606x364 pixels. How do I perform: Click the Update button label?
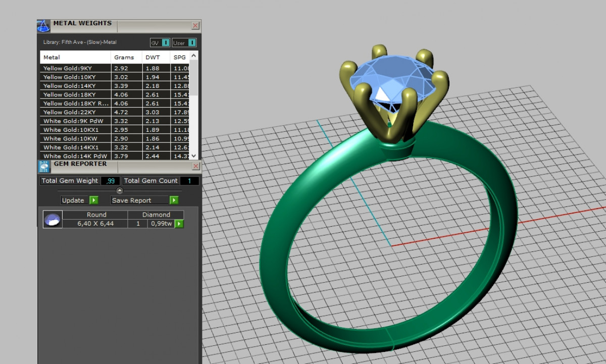(73, 200)
